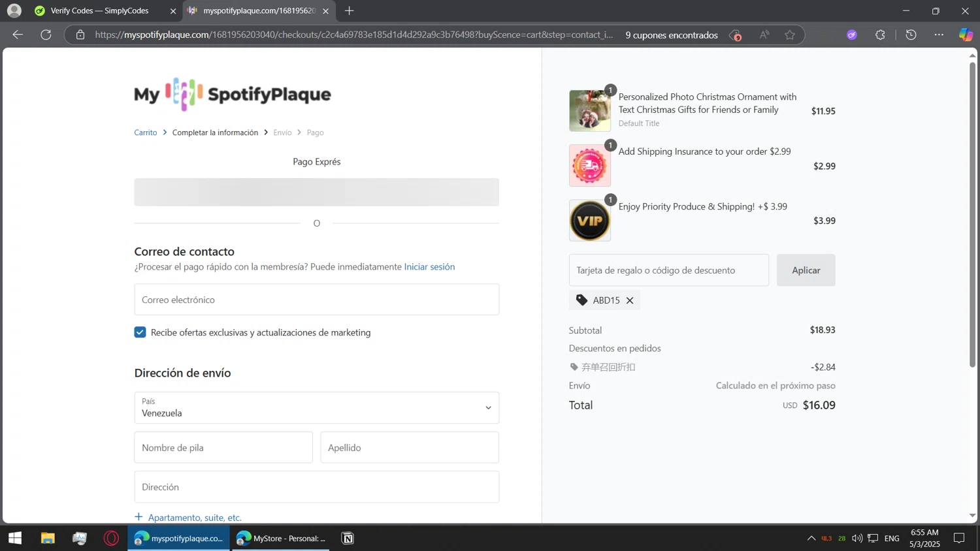
Task: Click the Christmas Ornament product thumbnail
Action: tap(590, 111)
